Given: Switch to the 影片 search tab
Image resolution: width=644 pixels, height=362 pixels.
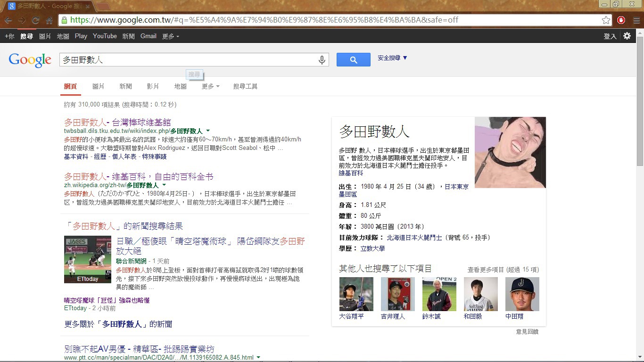Looking at the screenshot, I should pos(153,86).
